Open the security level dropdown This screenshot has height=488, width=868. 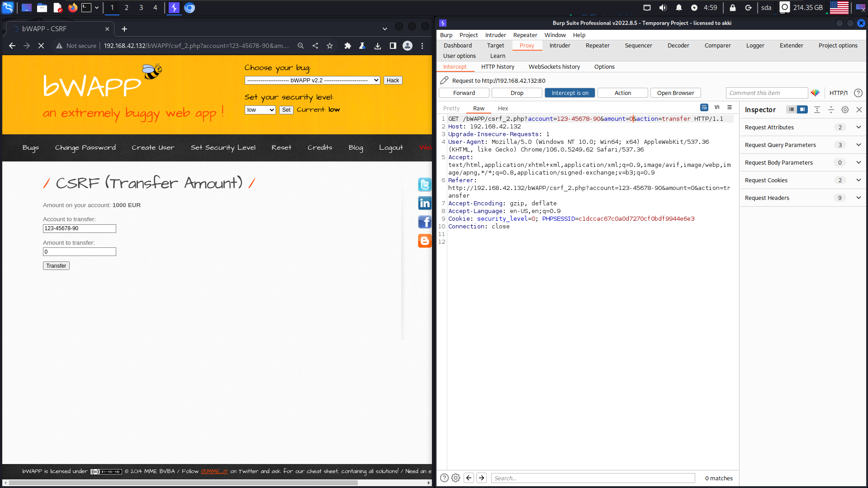click(260, 110)
